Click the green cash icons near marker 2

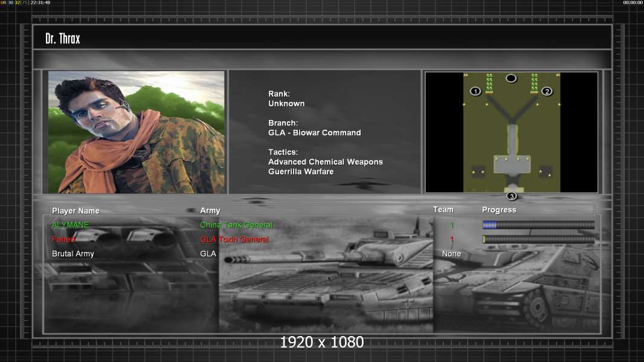click(534, 83)
